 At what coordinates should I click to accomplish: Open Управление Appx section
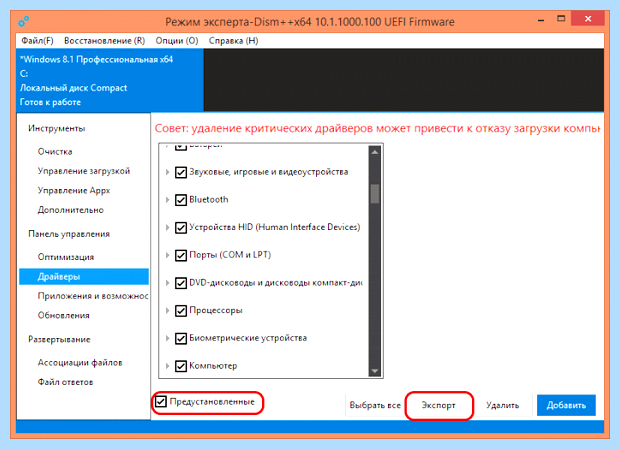pos(74,191)
